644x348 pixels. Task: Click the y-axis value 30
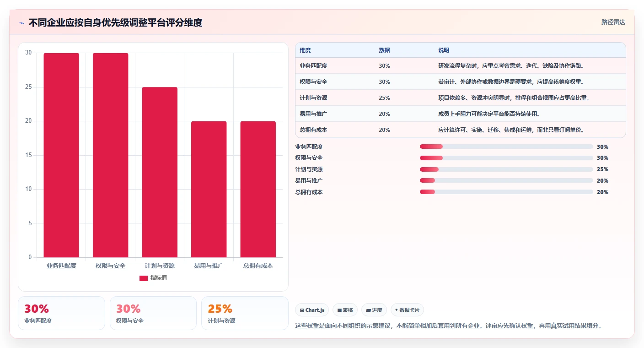[x=28, y=53]
